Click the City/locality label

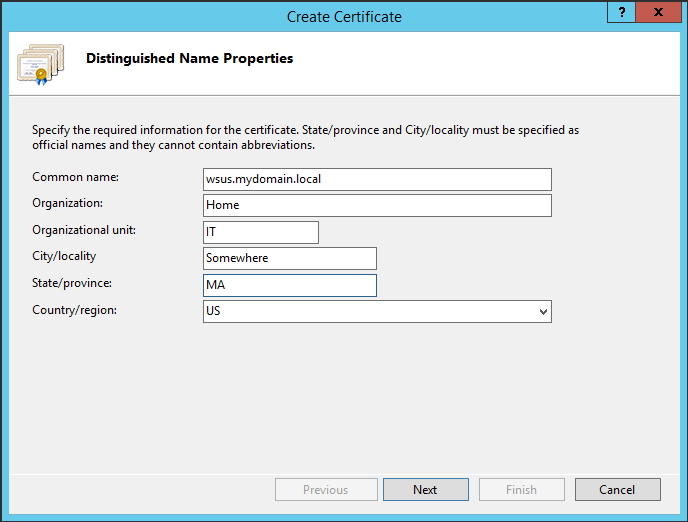64,256
